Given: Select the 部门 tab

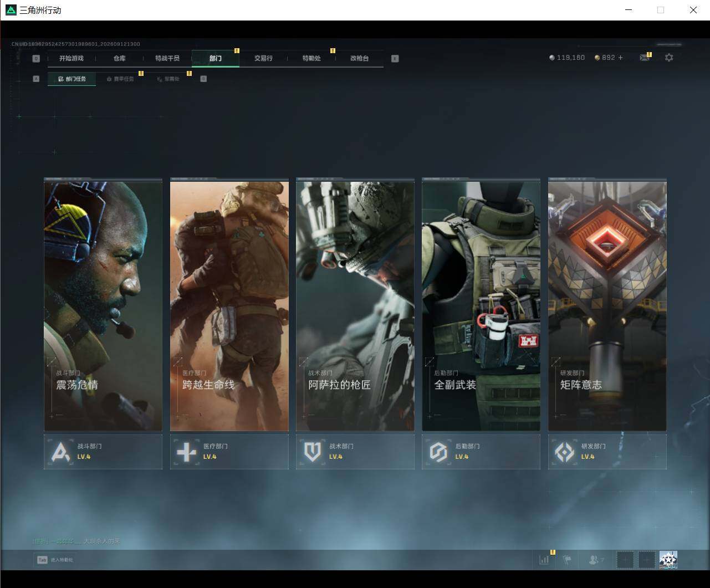Looking at the screenshot, I should coord(216,58).
